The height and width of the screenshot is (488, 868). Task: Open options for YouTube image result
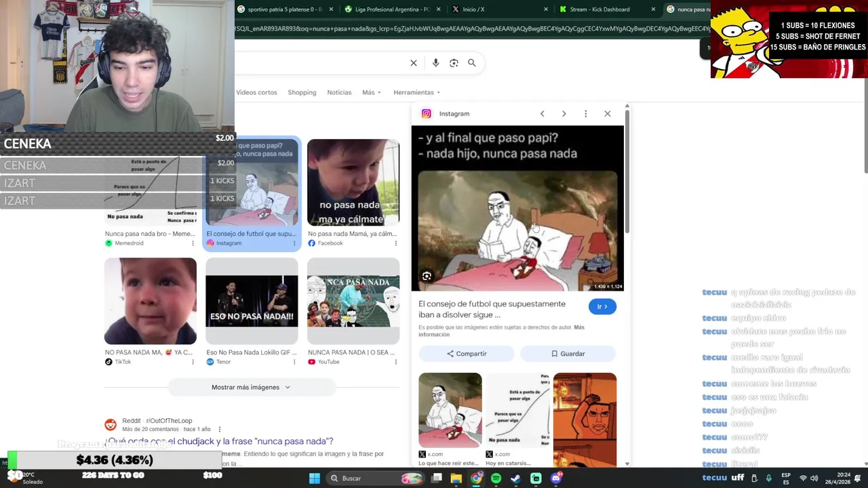[x=395, y=362]
